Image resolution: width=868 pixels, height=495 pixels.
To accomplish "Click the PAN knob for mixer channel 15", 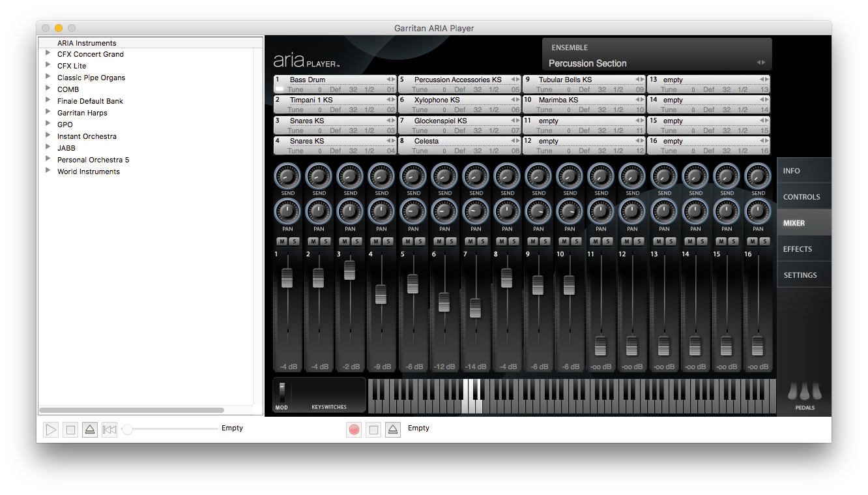I will click(727, 212).
